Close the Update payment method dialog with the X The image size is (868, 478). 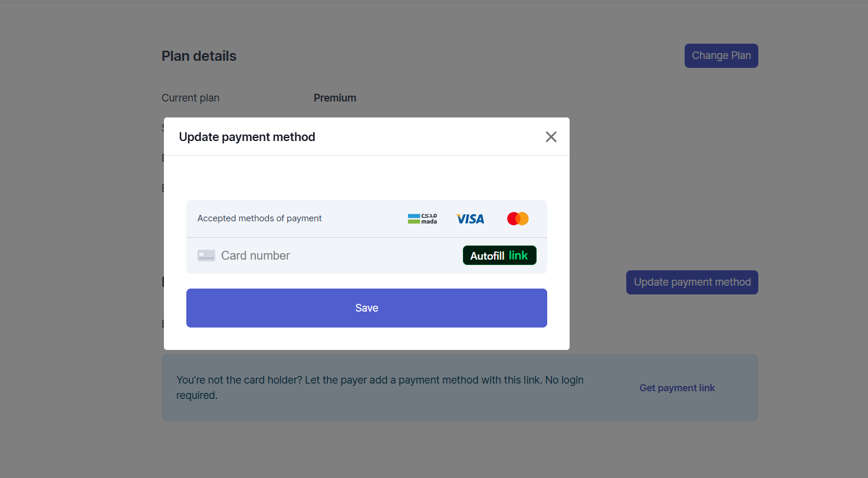click(551, 136)
